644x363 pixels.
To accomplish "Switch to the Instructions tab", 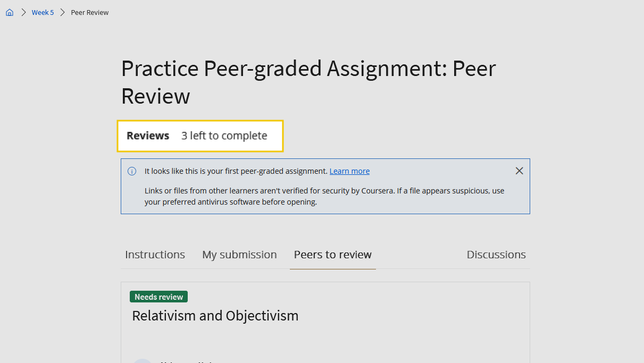I will click(x=155, y=255).
